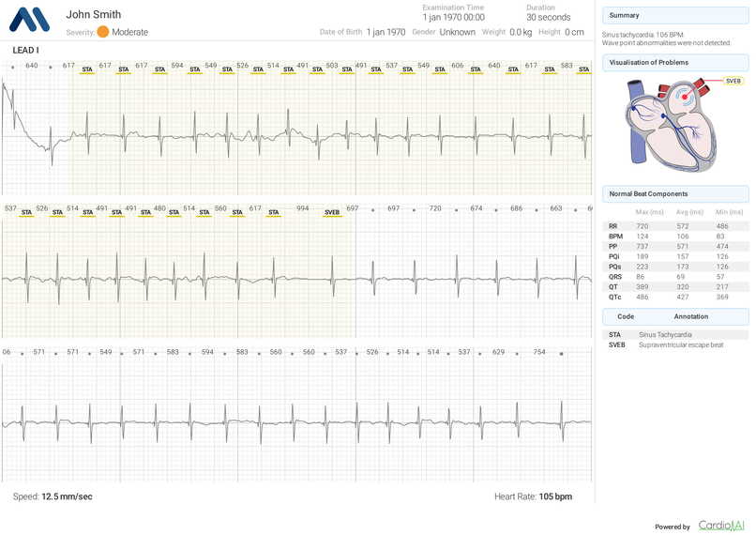756x535 pixels.
Task: Click the Heart Rate 105 bpm label
Action: click(534, 497)
